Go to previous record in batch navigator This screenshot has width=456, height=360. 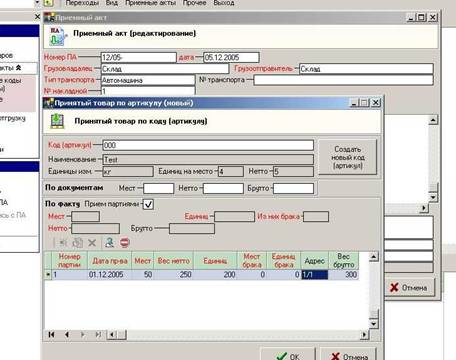(x=67, y=334)
